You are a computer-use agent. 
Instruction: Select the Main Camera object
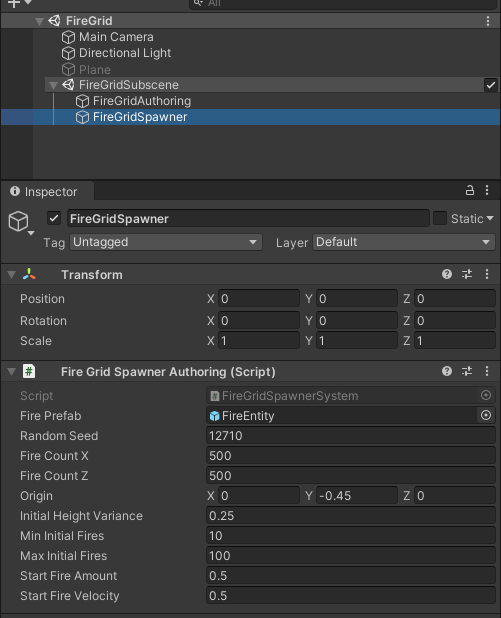(x=116, y=37)
